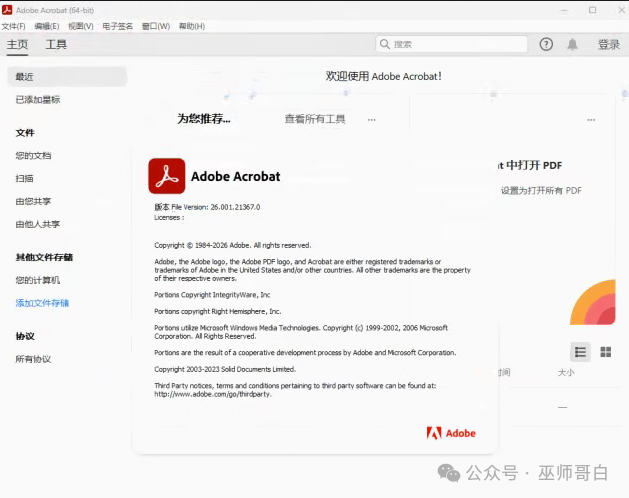Image resolution: width=629 pixels, height=498 pixels.
Task: Open the 窗口(W) menu
Action: click(156, 26)
